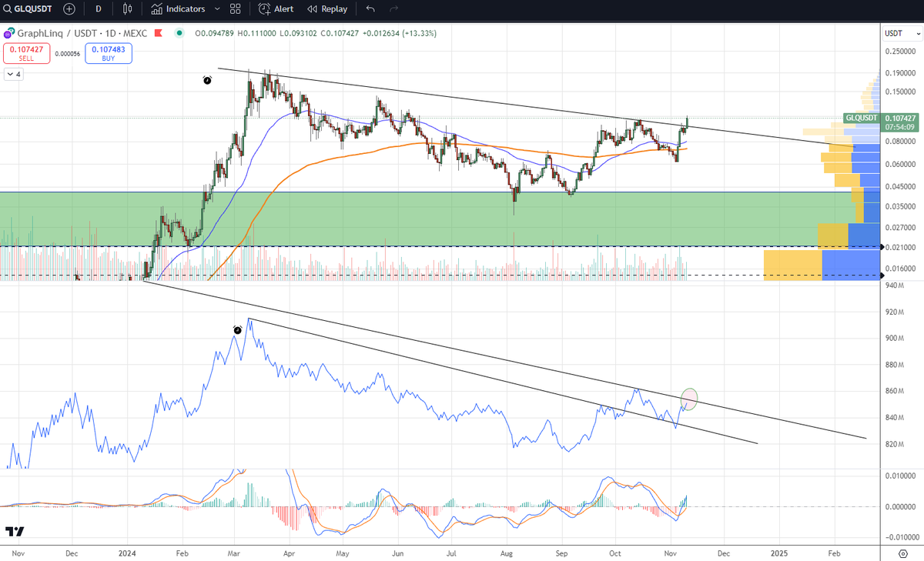Open the D timeframe interval selector
Image resolution: width=924 pixels, height=561 pixels.
click(x=98, y=9)
